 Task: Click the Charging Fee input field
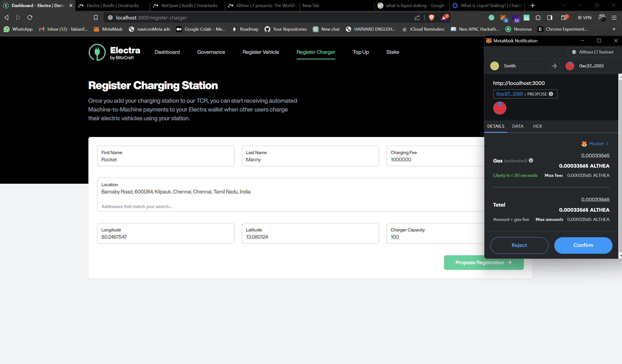(x=435, y=156)
